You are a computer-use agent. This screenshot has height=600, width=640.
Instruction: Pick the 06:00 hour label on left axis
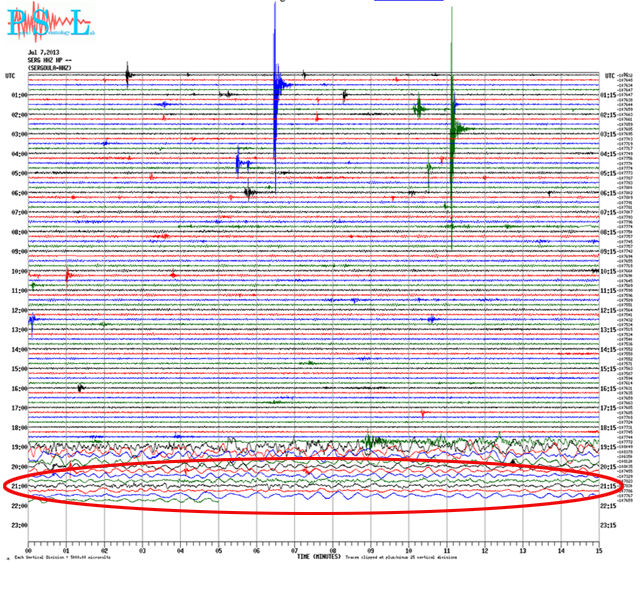[17, 193]
